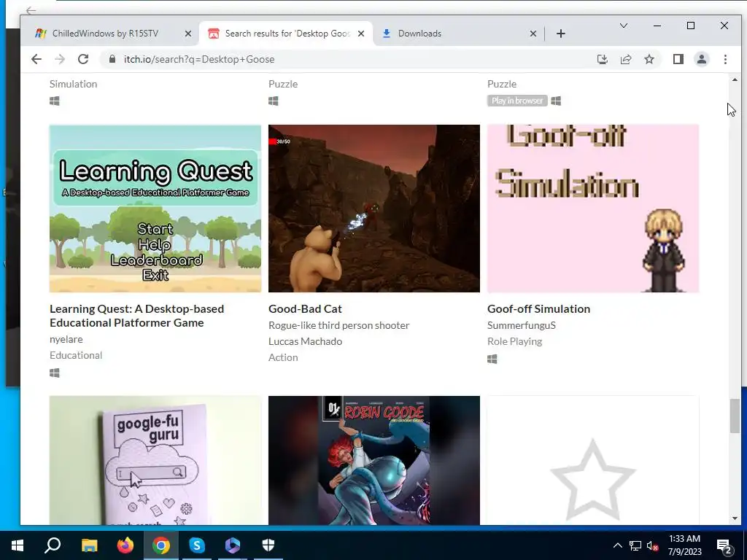Viewport: 747px width, 560px height.
Task: Click Windows icon under Learning Quest
Action: 54,373
